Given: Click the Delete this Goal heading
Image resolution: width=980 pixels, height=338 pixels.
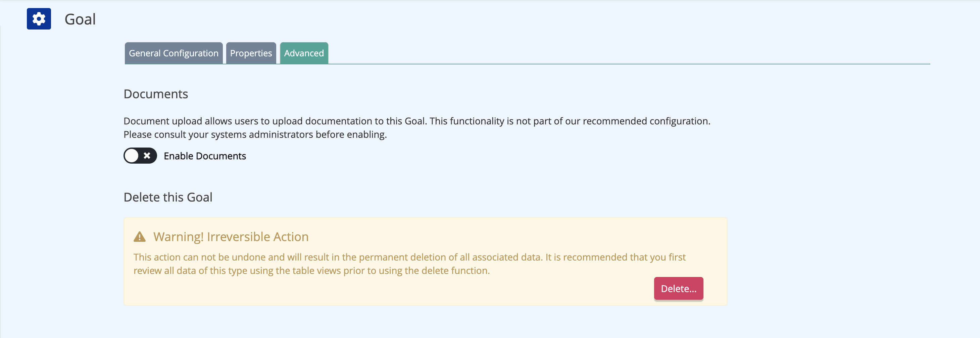Looking at the screenshot, I should [x=168, y=197].
